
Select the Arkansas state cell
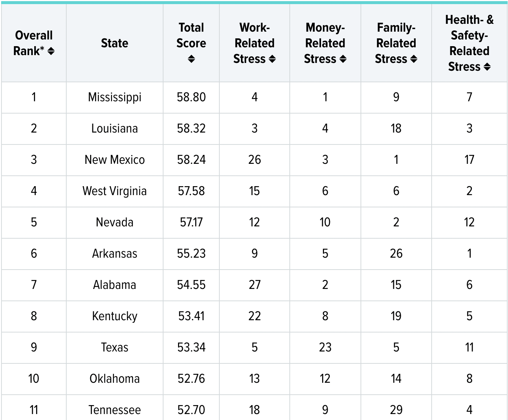[114, 254]
